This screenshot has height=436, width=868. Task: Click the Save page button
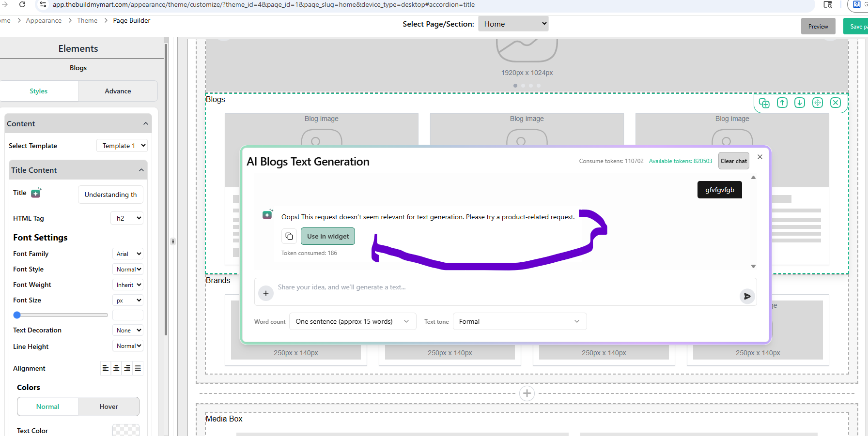pyautogui.click(x=856, y=26)
